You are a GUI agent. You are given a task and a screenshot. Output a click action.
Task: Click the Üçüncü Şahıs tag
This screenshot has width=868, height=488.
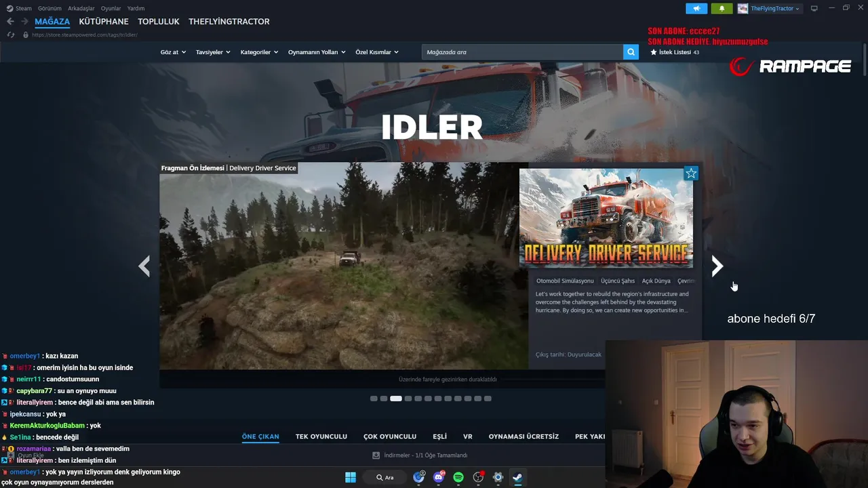tap(618, 281)
